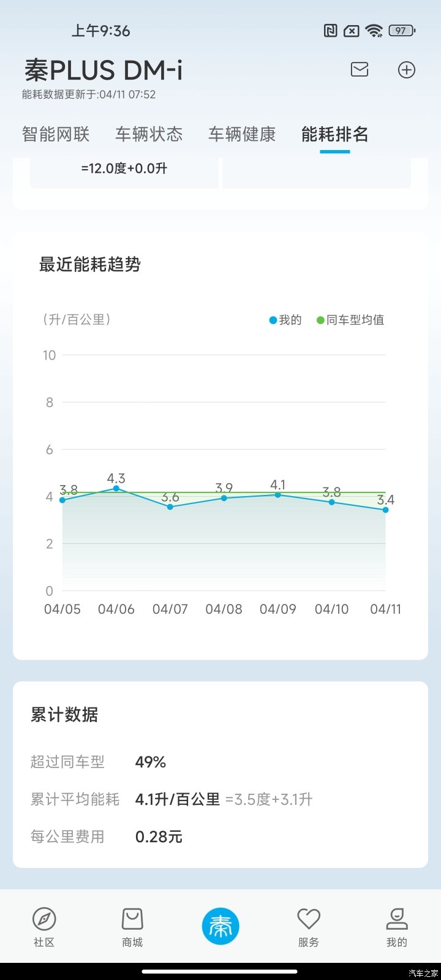Tap the NFC status icon

pos(331,31)
